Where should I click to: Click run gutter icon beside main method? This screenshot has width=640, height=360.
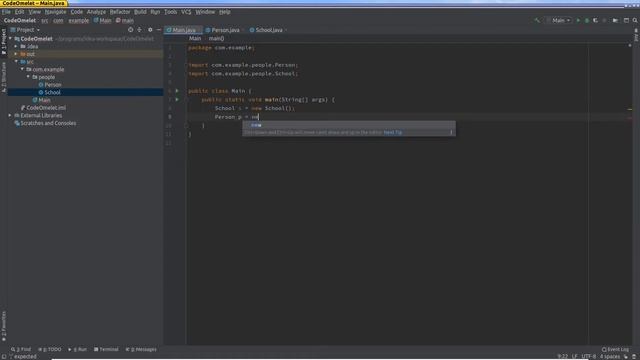(x=177, y=99)
